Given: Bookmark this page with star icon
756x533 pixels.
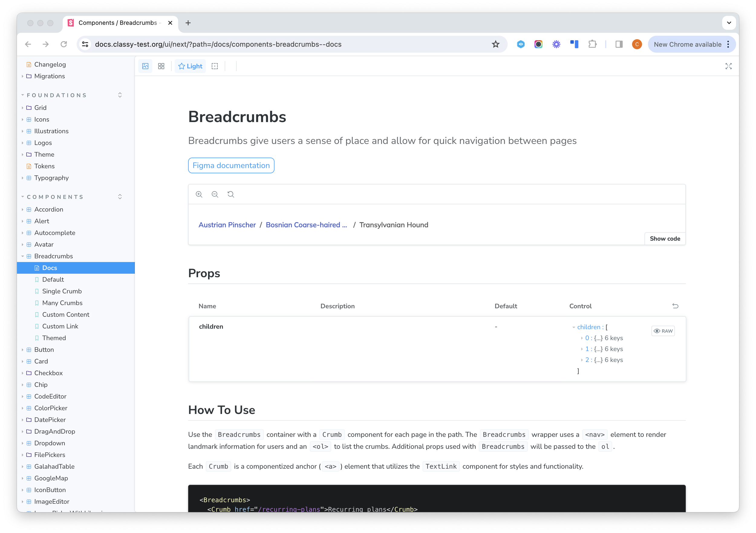Looking at the screenshot, I should tap(496, 44).
